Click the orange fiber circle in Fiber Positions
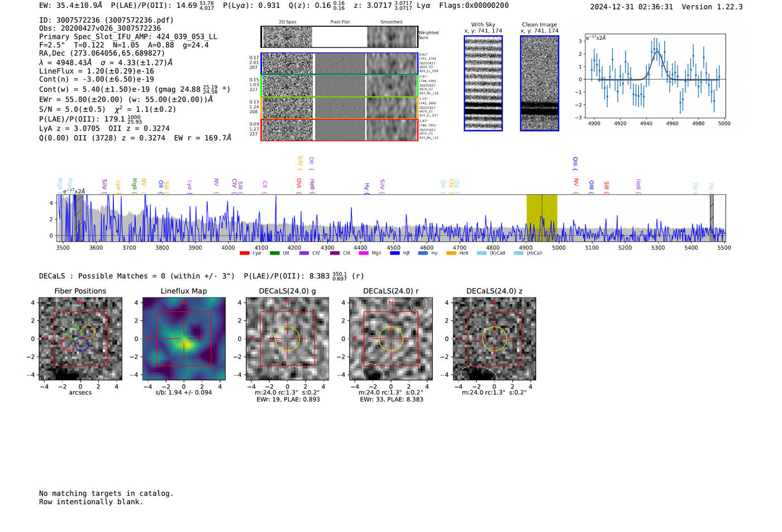 click(x=88, y=332)
